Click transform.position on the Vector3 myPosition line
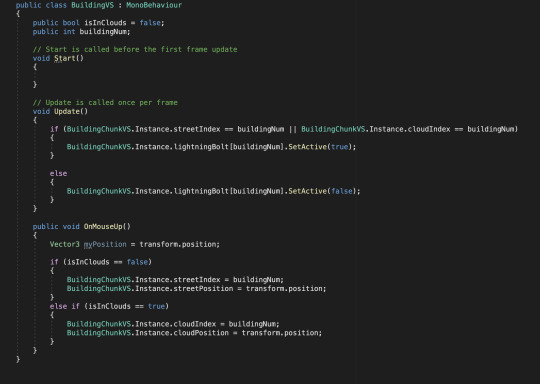Image resolution: width=540 pixels, height=384 pixels. click(178, 245)
